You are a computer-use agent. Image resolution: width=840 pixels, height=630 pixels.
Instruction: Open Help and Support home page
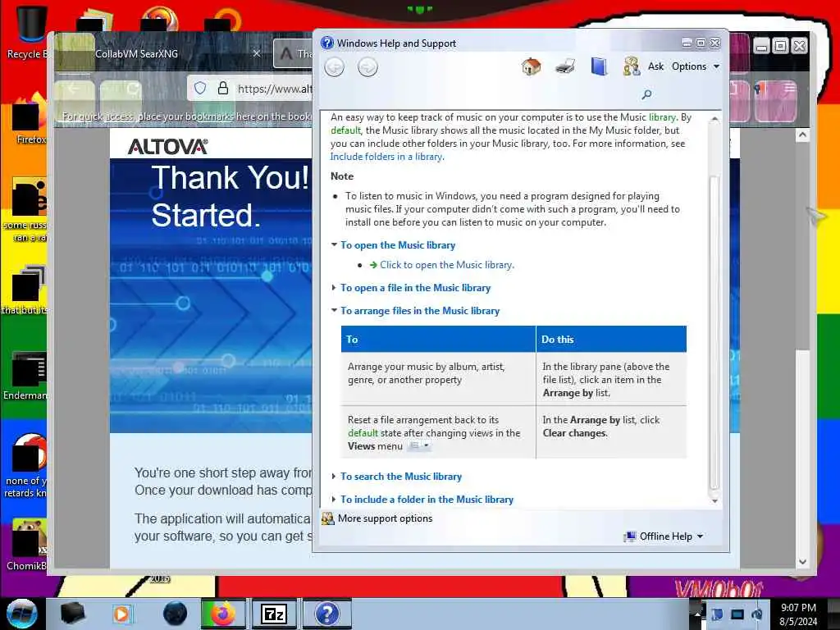pos(531,66)
